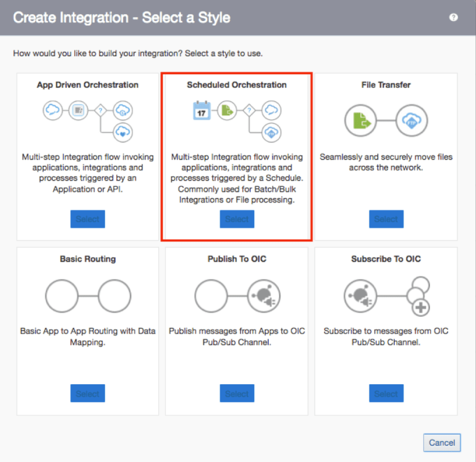Click the calendar icon in Scheduled Orchestration
Screen dimensions: 476x462
(201, 110)
